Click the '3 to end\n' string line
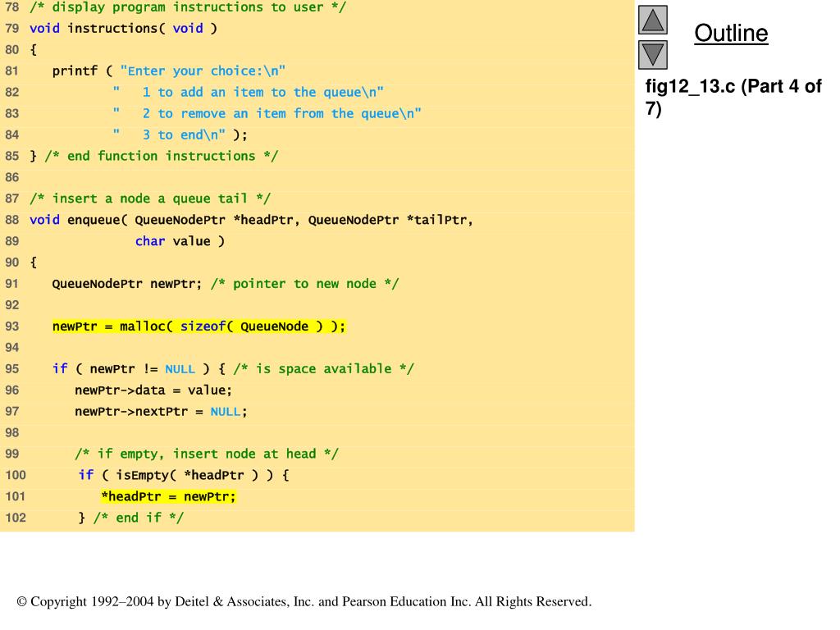The height and width of the screenshot is (630, 840). [x=180, y=135]
